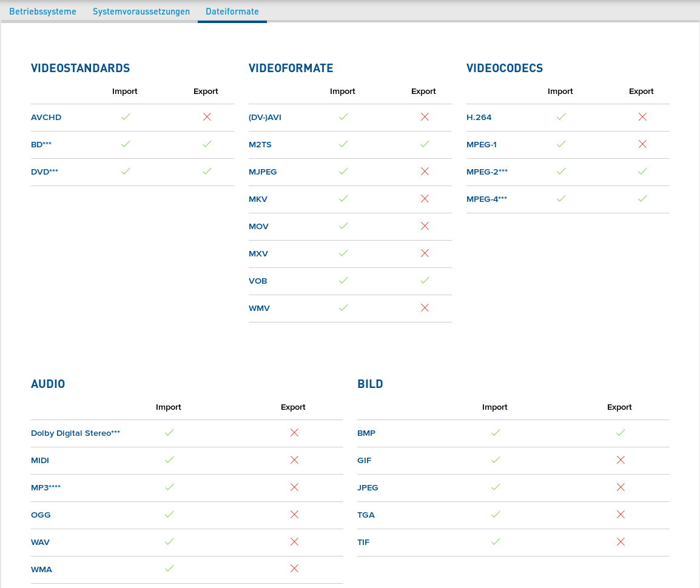The width and height of the screenshot is (700, 588).
Task: Click the TIF image format label
Action: (363, 542)
